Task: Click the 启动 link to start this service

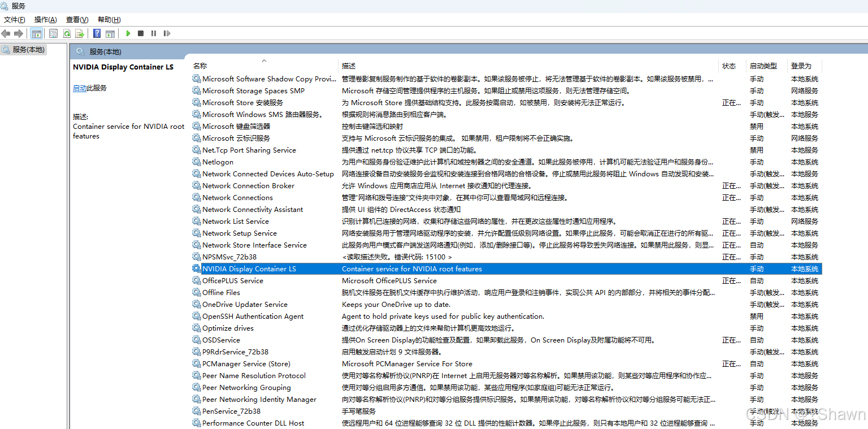Action: pos(80,88)
